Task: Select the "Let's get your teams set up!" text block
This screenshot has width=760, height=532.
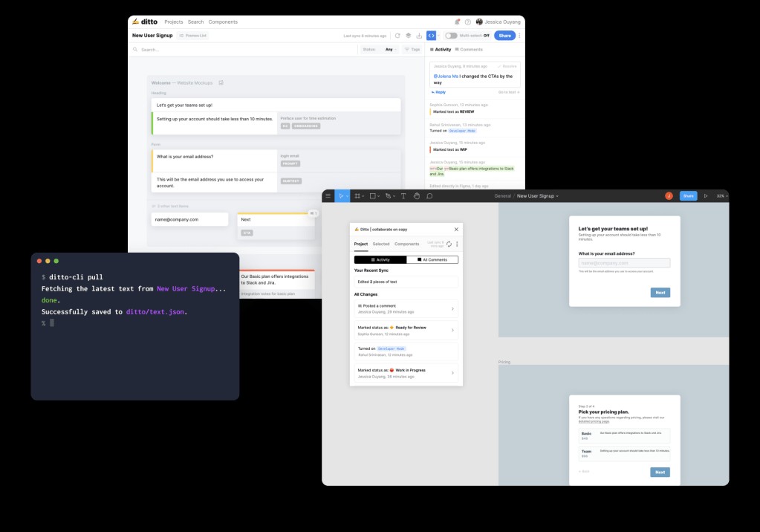Action: pos(276,105)
